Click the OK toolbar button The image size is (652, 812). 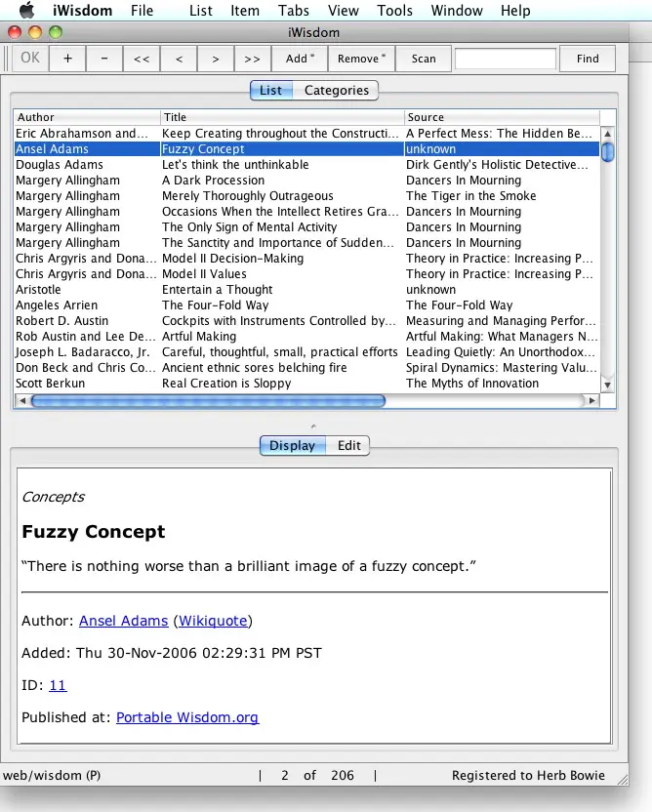30,58
